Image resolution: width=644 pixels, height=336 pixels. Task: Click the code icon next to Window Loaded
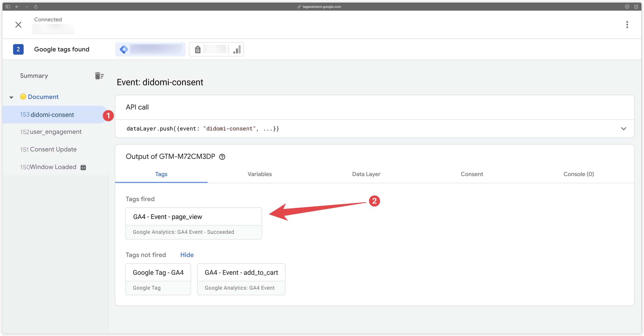tap(83, 167)
